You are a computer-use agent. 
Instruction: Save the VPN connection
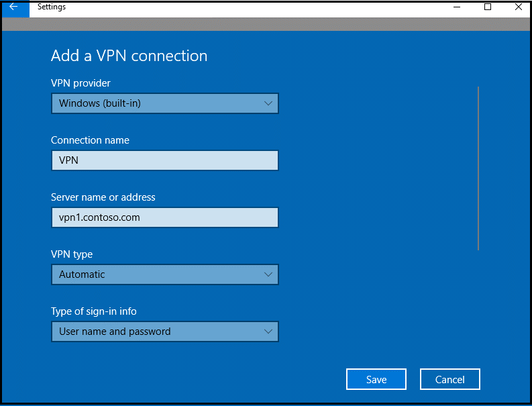(376, 379)
